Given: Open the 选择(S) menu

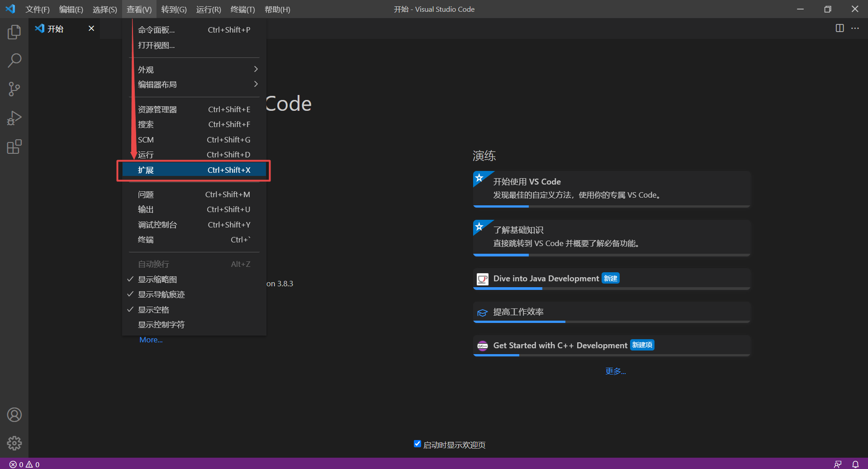Looking at the screenshot, I should click(104, 9).
